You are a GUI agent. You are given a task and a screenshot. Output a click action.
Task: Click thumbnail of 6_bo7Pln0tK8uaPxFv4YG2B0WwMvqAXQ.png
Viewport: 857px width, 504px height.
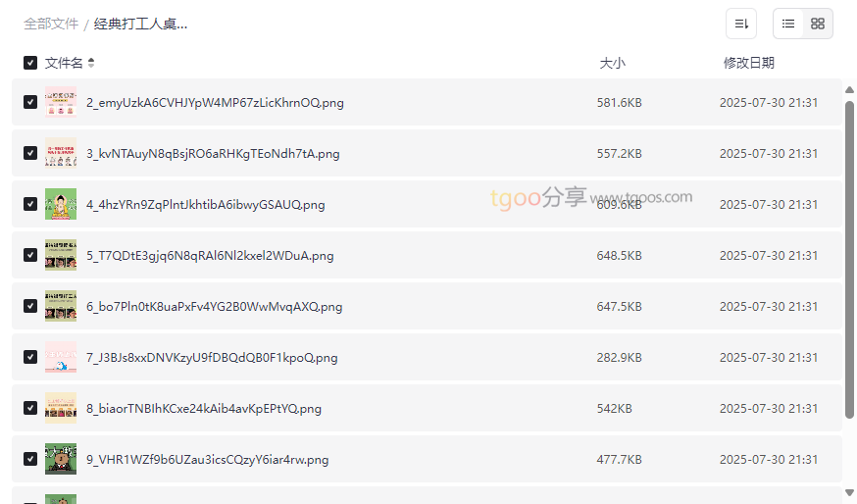point(61,306)
